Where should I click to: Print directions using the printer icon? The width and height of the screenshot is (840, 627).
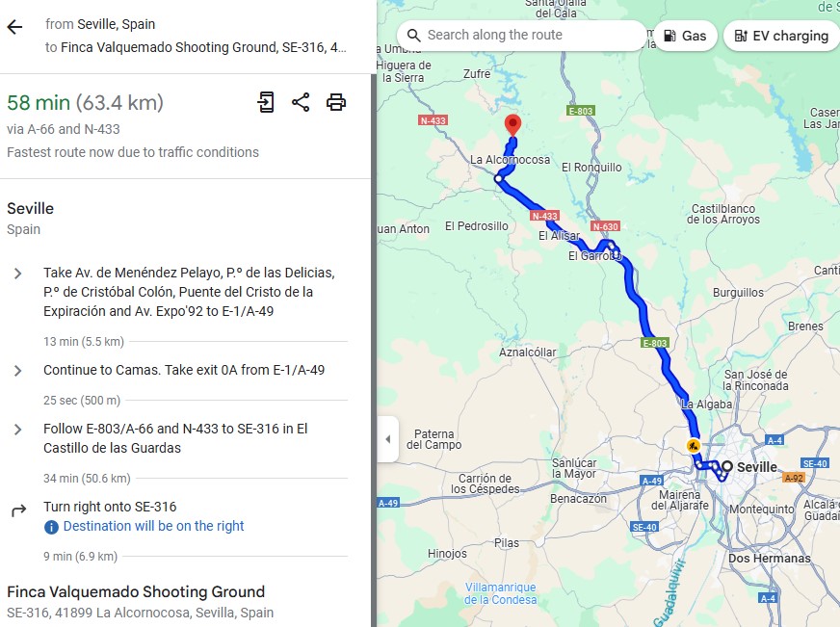[x=336, y=102]
